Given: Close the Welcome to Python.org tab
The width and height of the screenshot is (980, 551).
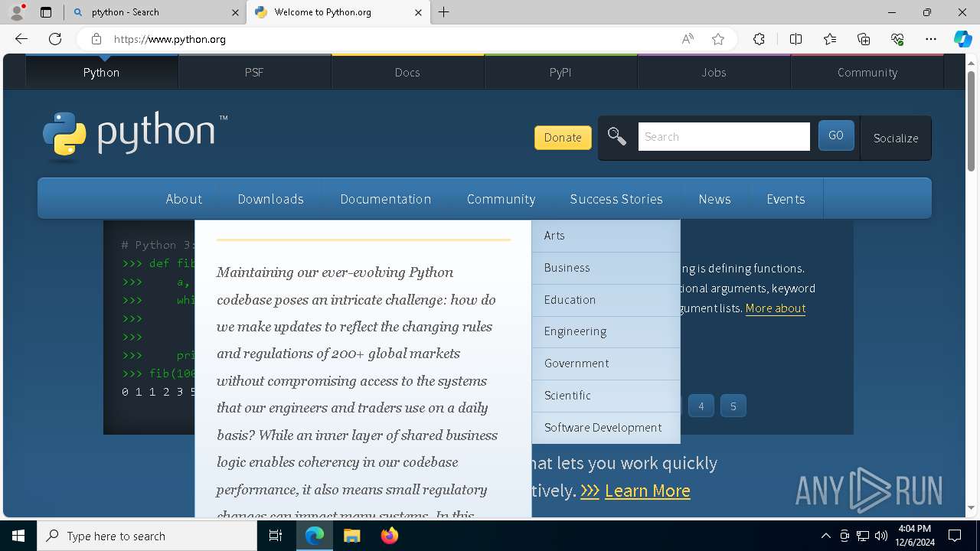Looking at the screenshot, I should 418,12.
